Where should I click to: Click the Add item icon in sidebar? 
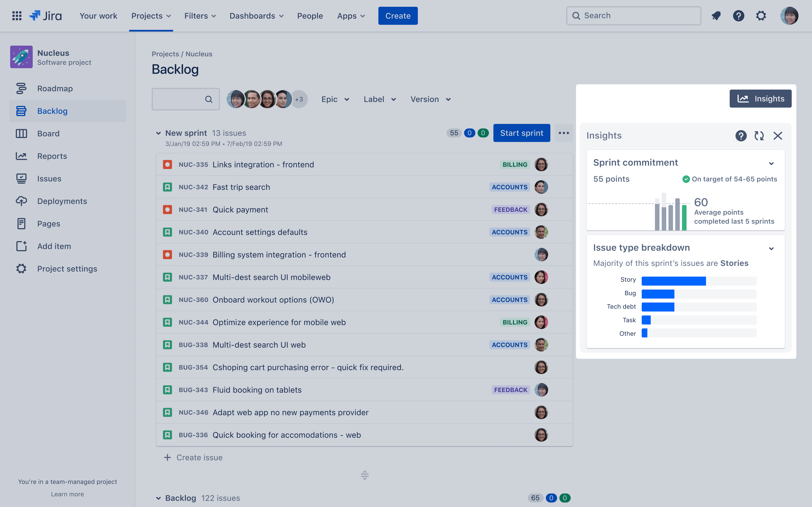(x=21, y=245)
